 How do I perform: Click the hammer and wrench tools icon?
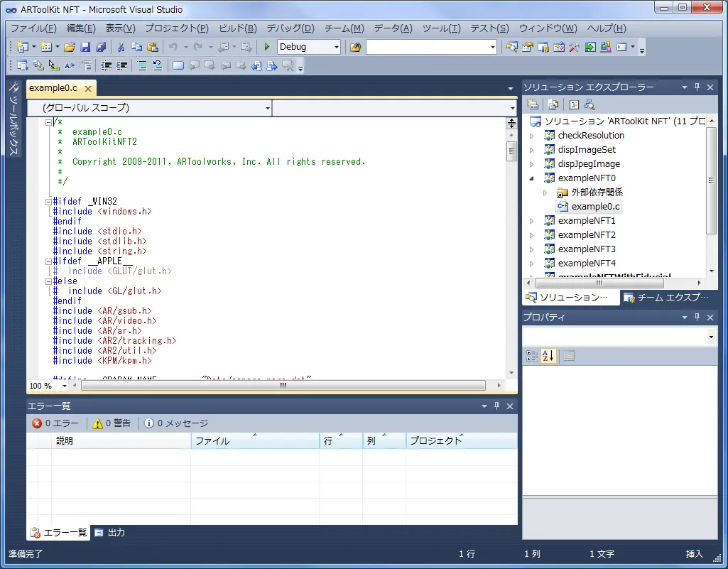click(575, 47)
